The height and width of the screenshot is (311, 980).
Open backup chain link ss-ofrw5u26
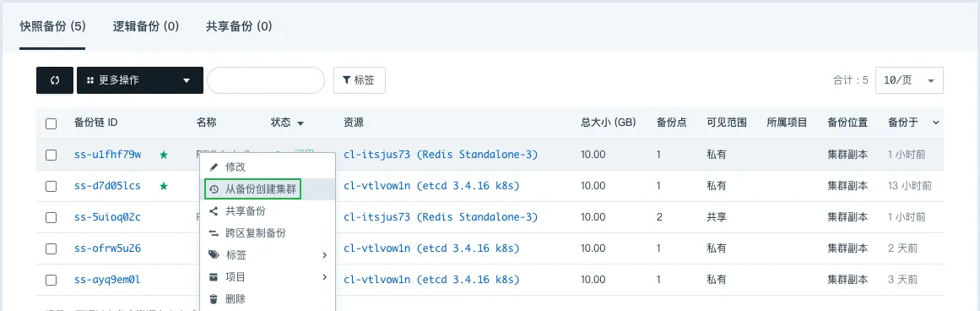107,248
